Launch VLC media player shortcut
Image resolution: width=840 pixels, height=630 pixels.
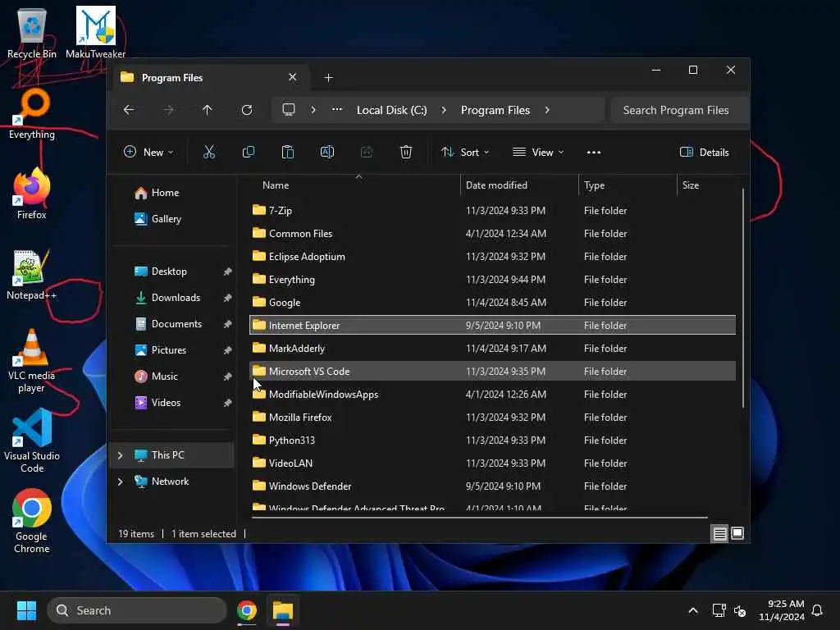(32, 361)
